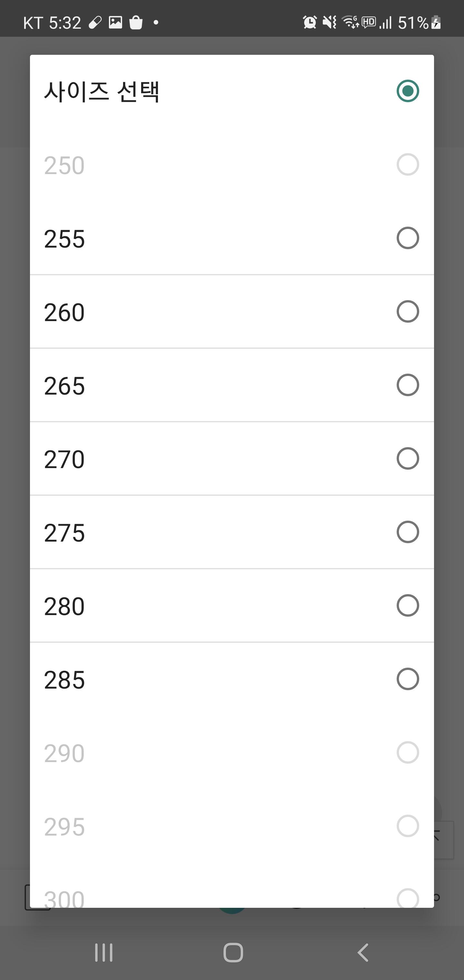Pick the 265 radio button
Image resolution: width=464 pixels, height=980 pixels.
(408, 385)
